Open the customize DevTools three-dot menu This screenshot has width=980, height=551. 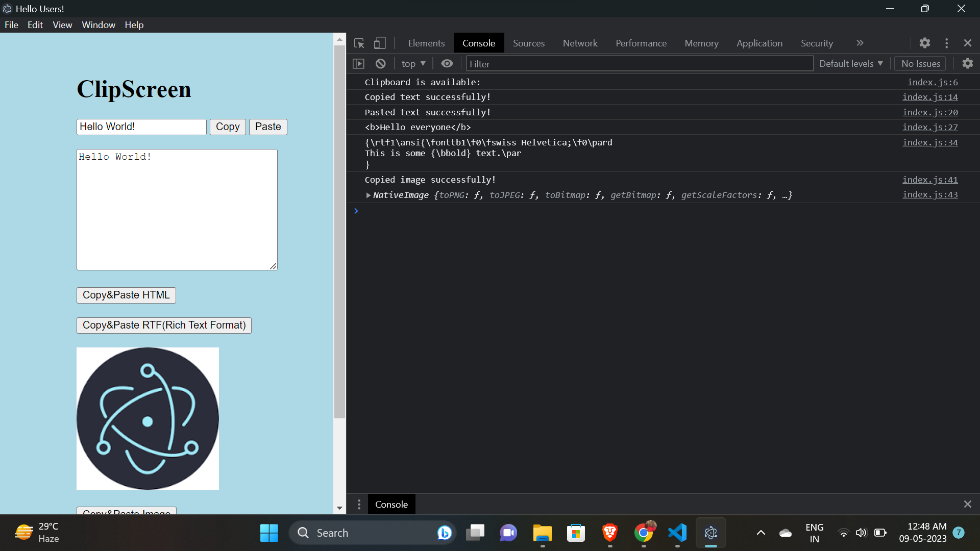[946, 43]
